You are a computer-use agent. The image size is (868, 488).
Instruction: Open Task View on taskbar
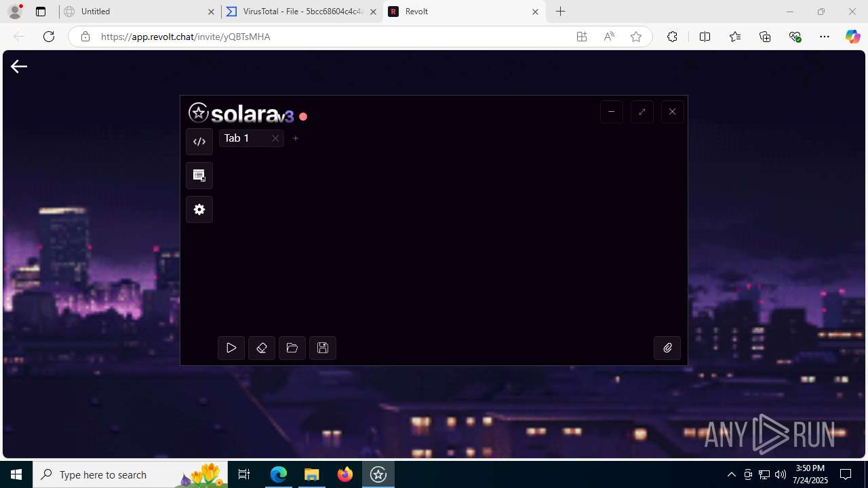[244, 474]
